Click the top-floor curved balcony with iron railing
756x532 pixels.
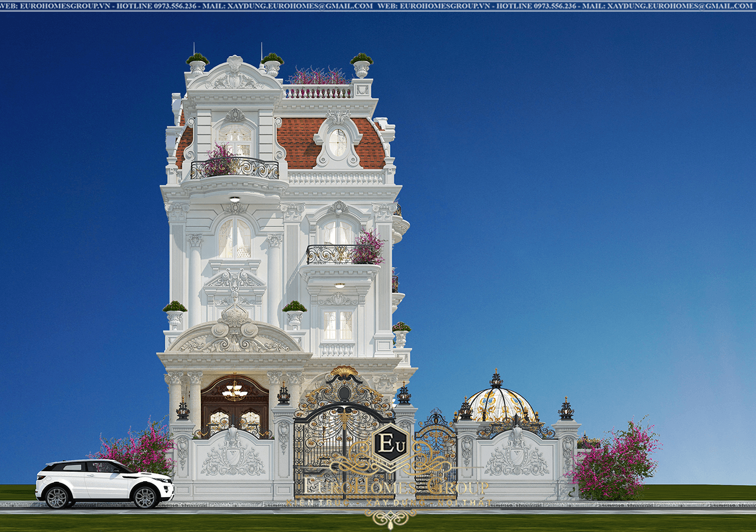click(x=235, y=168)
